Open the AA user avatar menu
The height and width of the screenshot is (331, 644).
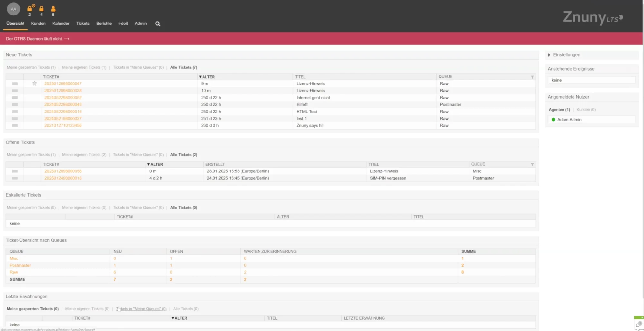tap(14, 9)
